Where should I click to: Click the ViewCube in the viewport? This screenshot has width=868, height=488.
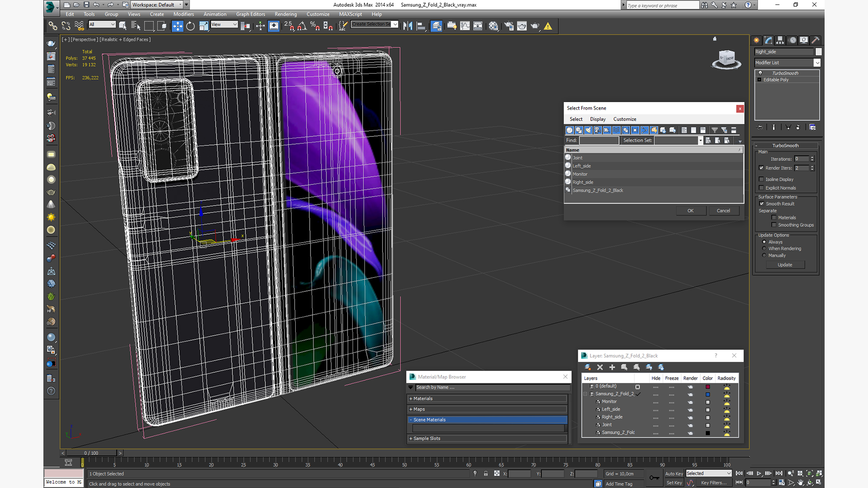[726, 59]
